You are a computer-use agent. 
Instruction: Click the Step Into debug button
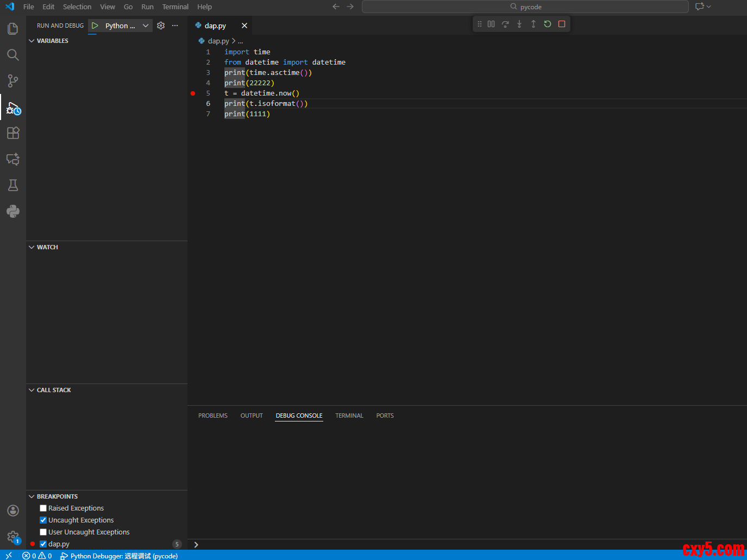(x=519, y=24)
